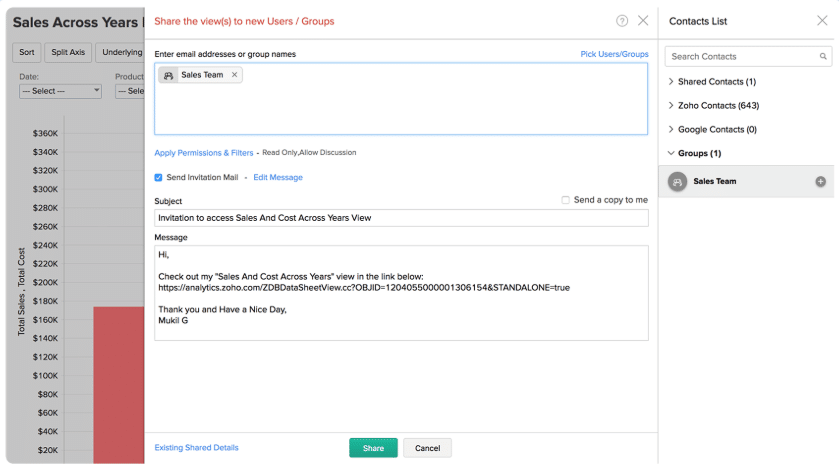The width and height of the screenshot is (839, 464).
Task: Open the Product filter dropdown
Action: pyautogui.click(x=130, y=91)
